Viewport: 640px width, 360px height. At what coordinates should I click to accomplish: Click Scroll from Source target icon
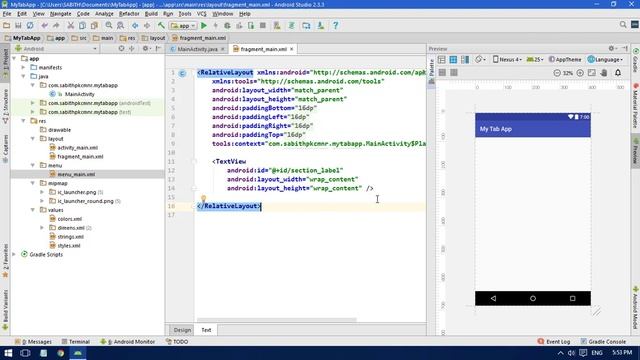[121, 49]
